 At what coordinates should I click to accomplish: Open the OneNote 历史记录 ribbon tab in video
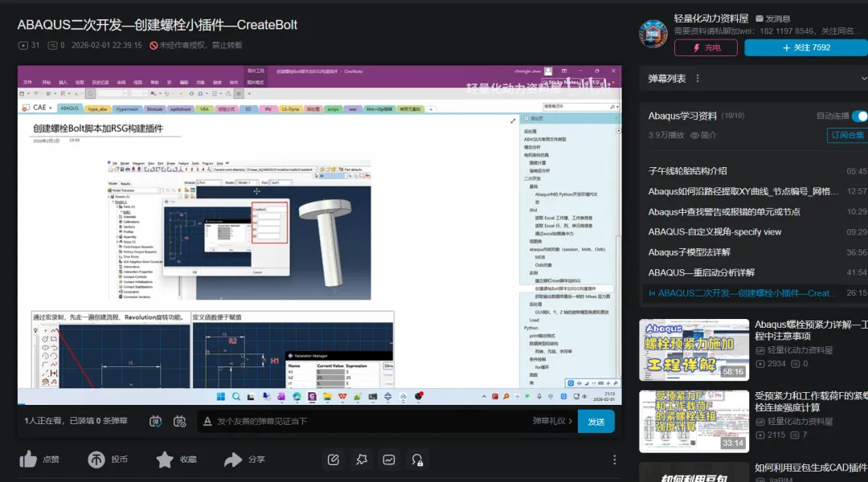pos(100,83)
